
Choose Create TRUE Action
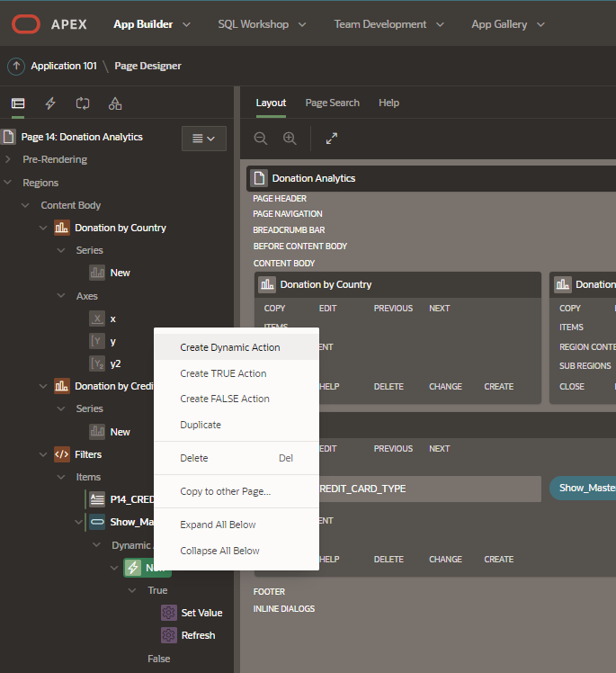(x=237, y=373)
